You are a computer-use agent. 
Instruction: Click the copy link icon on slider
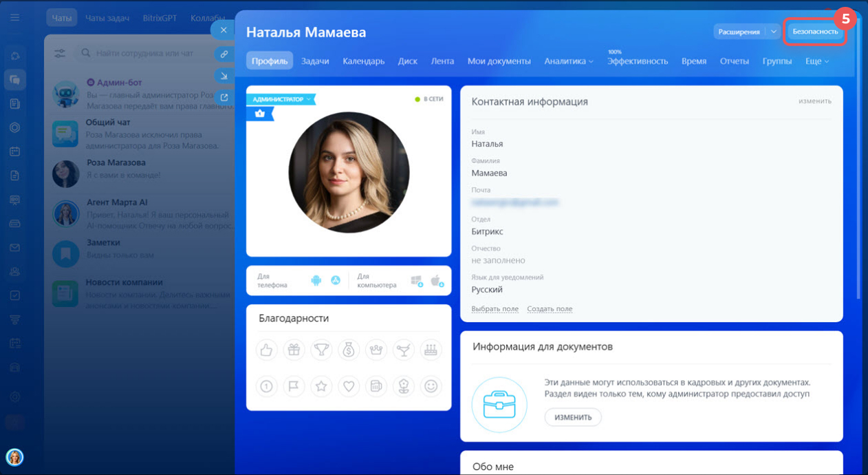point(224,53)
